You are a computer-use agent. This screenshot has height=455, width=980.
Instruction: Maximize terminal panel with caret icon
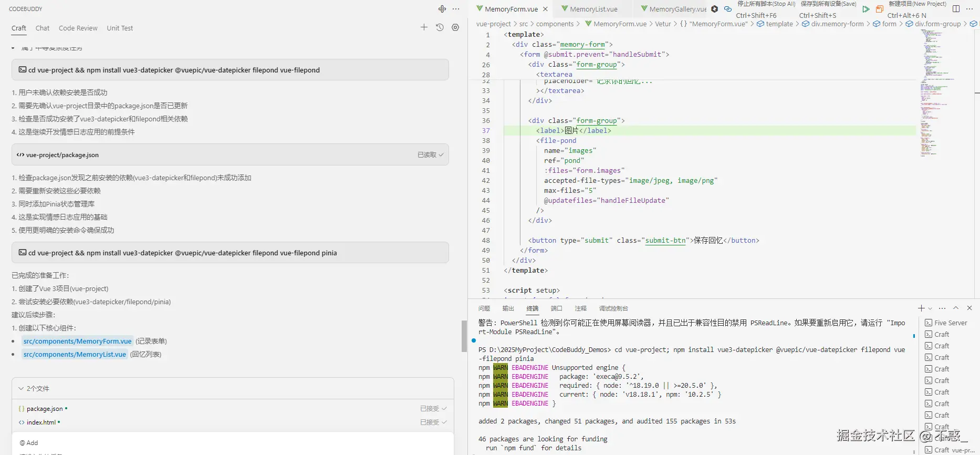click(x=956, y=308)
